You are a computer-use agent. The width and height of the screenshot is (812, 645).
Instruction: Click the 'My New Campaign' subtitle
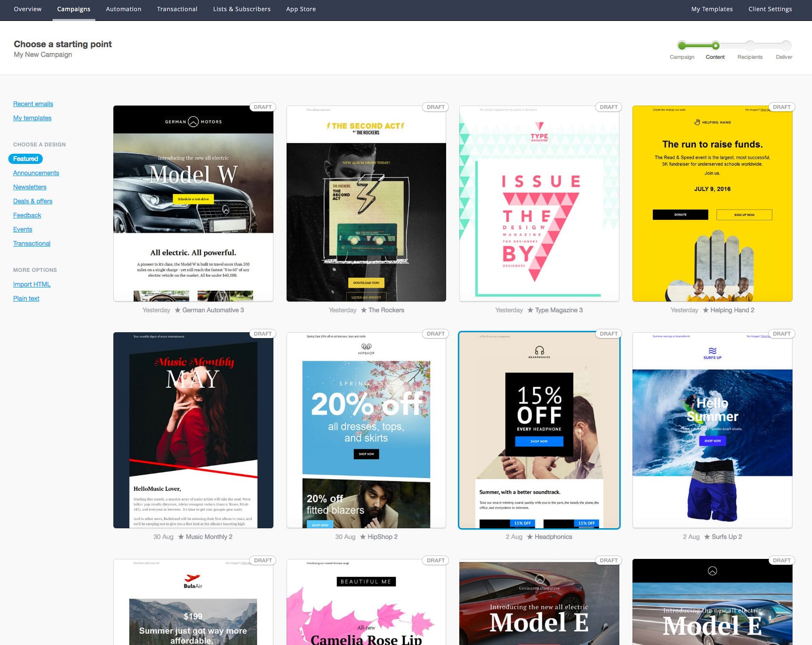[x=43, y=54]
